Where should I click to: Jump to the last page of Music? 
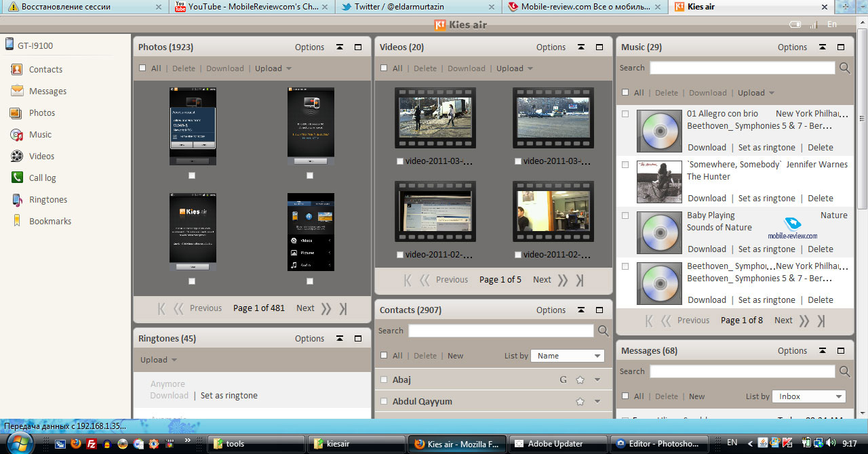click(821, 321)
